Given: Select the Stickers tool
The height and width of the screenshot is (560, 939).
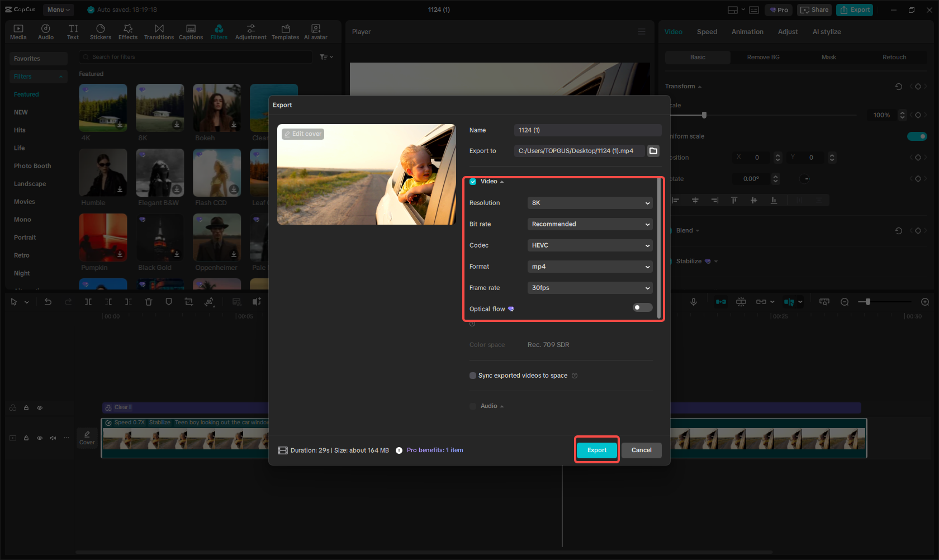Looking at the screenshot, I should (x=101, y=31).
